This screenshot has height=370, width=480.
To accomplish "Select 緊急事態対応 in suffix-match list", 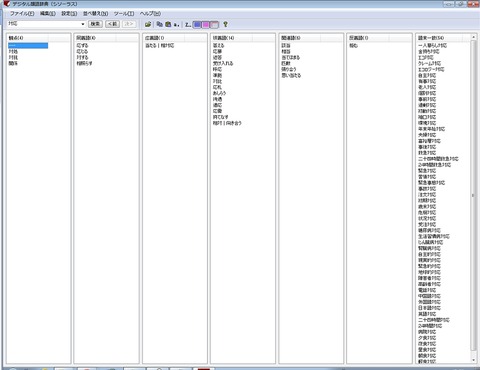I will tap(431, 183).
